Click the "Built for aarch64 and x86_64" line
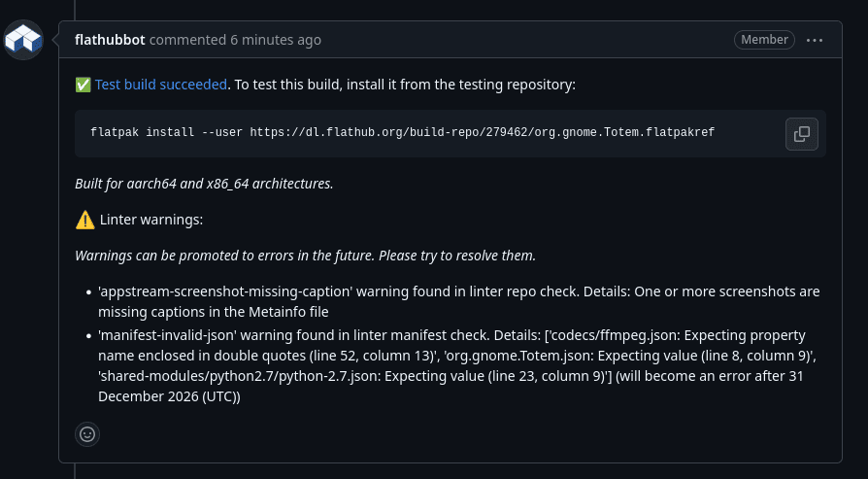 [x=204, y=183]
